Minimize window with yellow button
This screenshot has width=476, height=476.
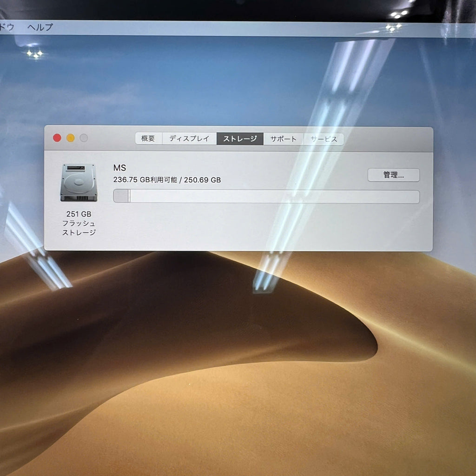click(x=71, y=138)
